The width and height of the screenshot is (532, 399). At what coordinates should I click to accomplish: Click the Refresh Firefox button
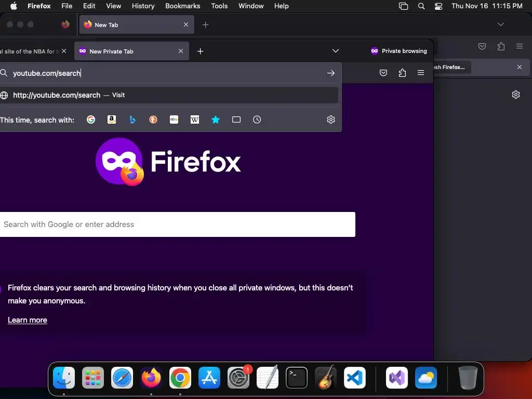pyautogui.click(x=451, y=67)
